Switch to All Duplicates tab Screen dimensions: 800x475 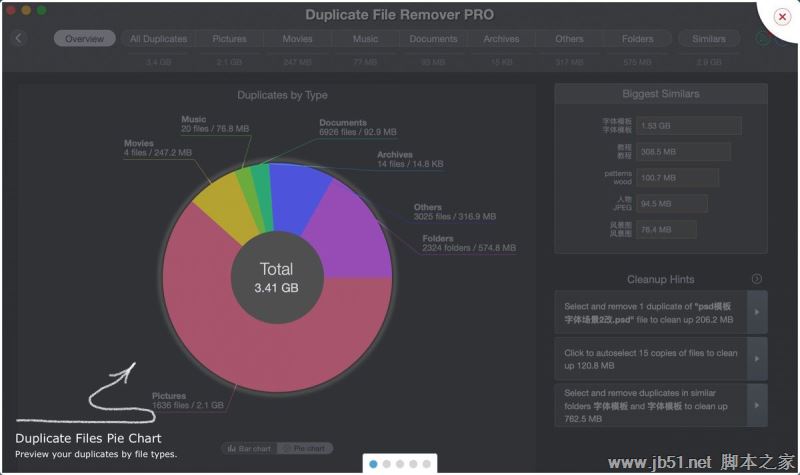coord(158,39)
